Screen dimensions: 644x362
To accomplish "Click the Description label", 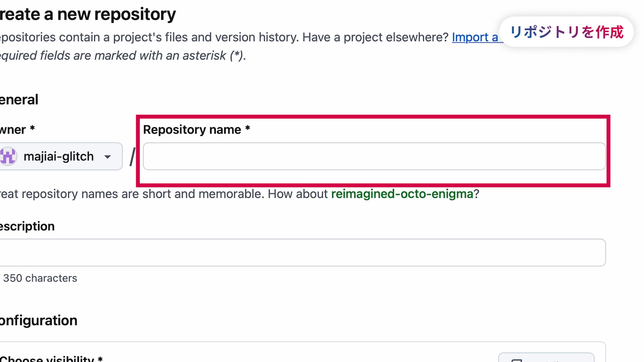I will pos(27,226).
